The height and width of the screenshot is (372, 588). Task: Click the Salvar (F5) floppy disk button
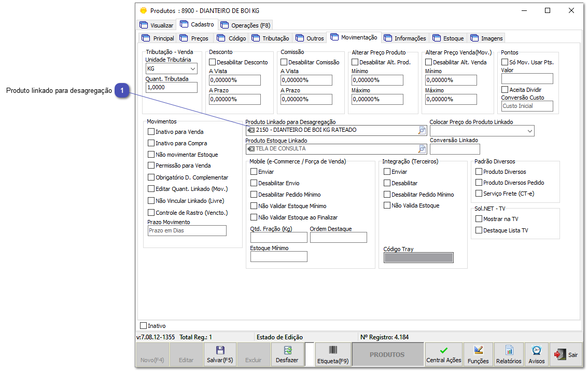tap(220, 355)
